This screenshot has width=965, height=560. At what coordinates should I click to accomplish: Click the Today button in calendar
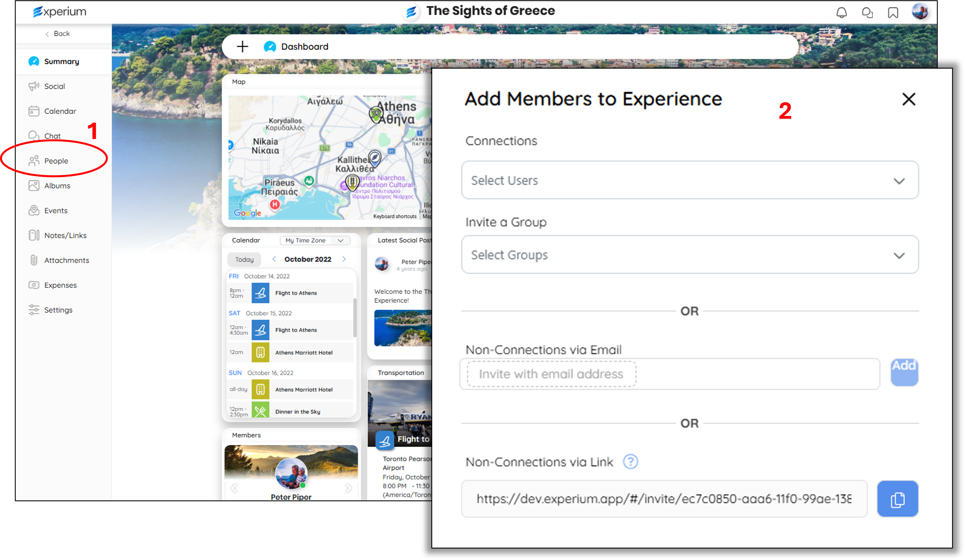tap(244, 259)
